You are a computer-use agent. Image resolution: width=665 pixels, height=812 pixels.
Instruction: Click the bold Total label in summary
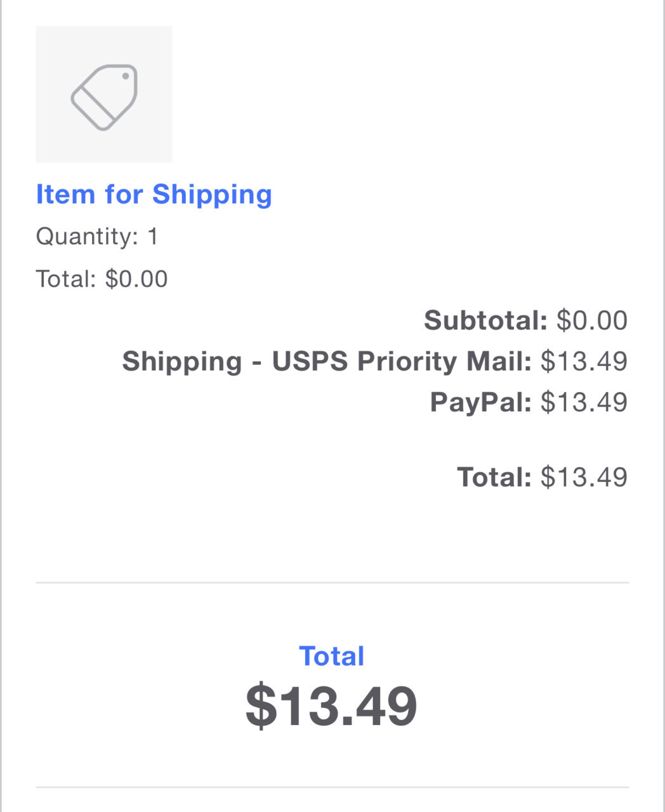tap(494, 477)
